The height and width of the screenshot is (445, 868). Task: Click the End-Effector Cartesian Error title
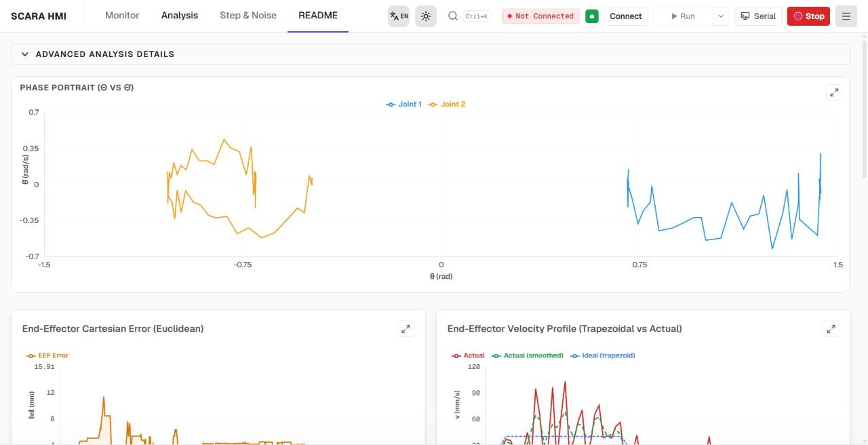[x=113, y=328]
